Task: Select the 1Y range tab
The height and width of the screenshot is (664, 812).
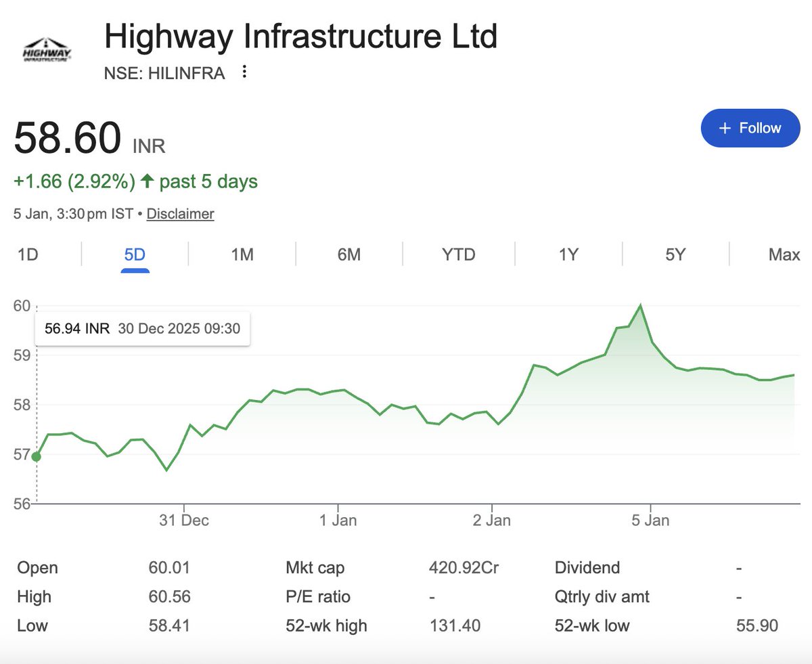Action: point(568,254)
